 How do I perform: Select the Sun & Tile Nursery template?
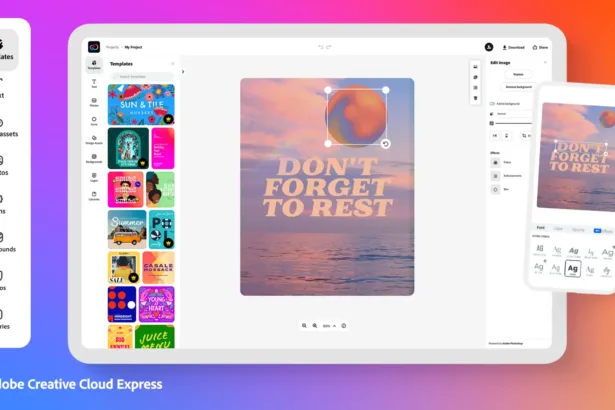coord(141,105)
